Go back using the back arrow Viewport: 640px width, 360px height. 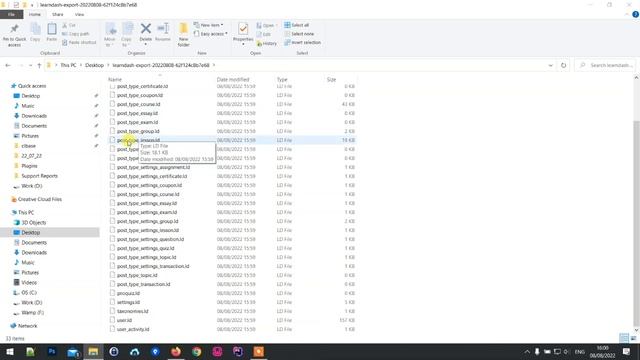pyautogui.click(x=8, y=65)
